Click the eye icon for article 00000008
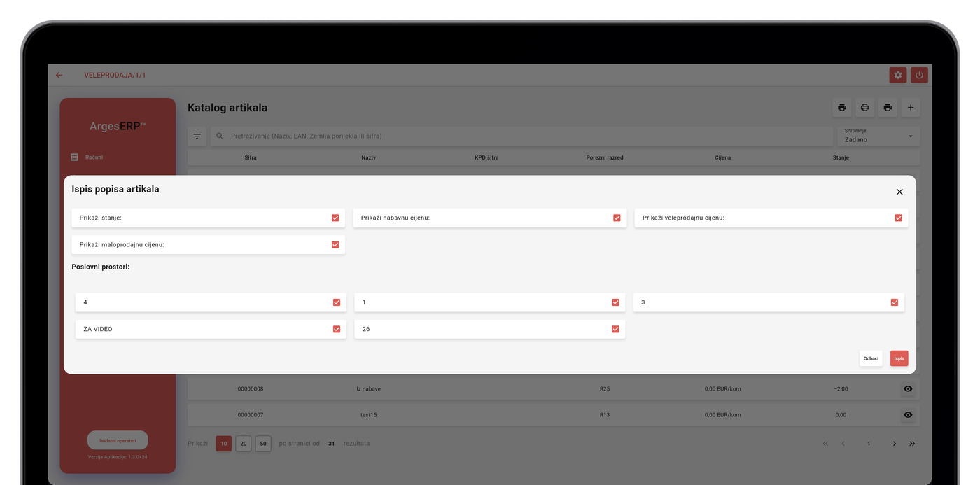This screenshot has height=485, width=980. coord(908,388)
